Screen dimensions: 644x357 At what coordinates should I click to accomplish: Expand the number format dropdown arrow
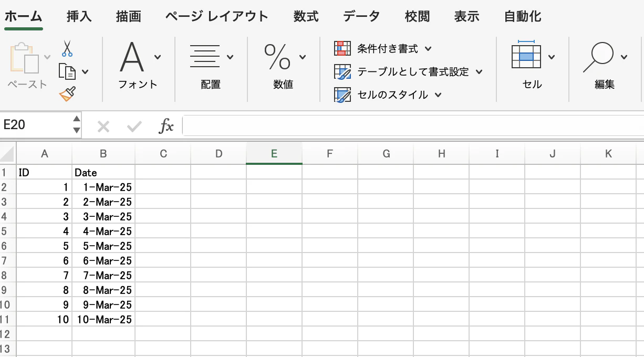(303, 57)
